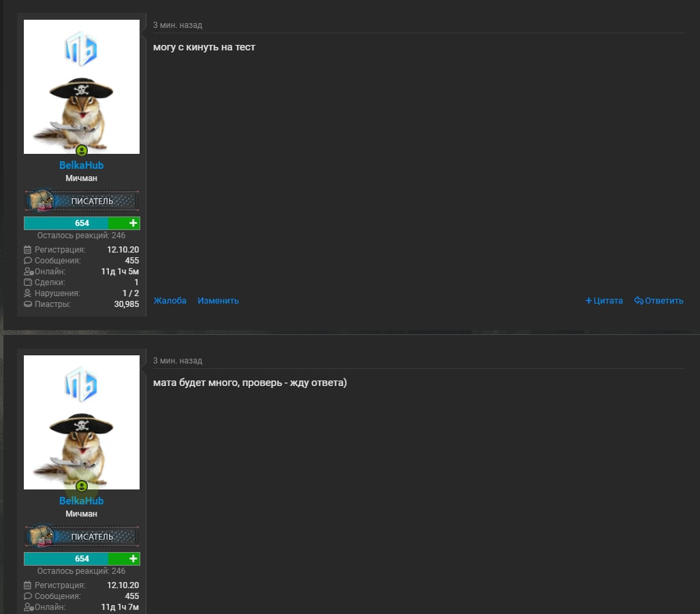
Task: Click online status icon on first avatar
Action: tap(81, 151)
